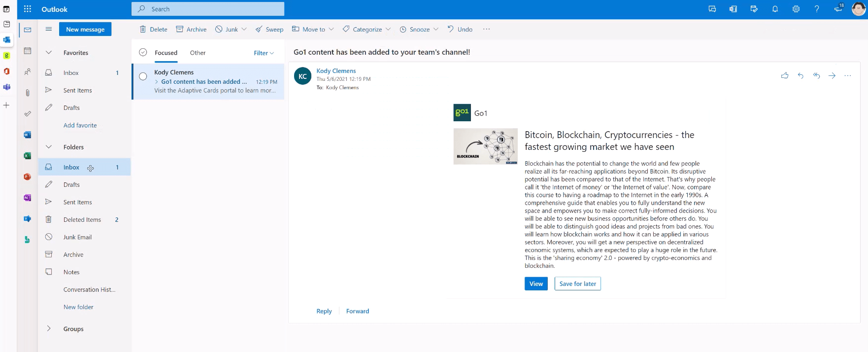Screen dimensions: 868x352
Task: Click Archive in the toolbar
Action: pyautogui.click(x=192, y=29)
